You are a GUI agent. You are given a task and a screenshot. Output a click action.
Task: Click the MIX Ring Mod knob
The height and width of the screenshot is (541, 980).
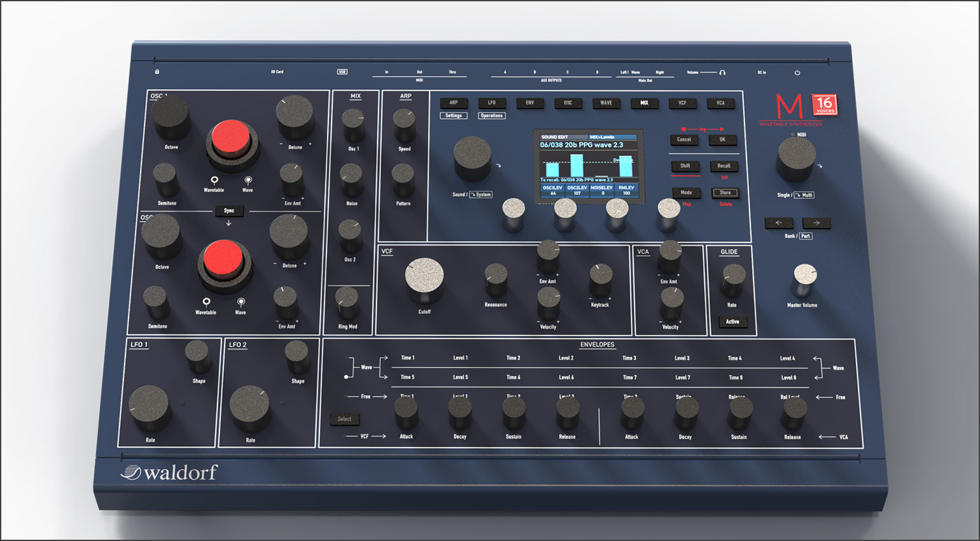(347, 302)
